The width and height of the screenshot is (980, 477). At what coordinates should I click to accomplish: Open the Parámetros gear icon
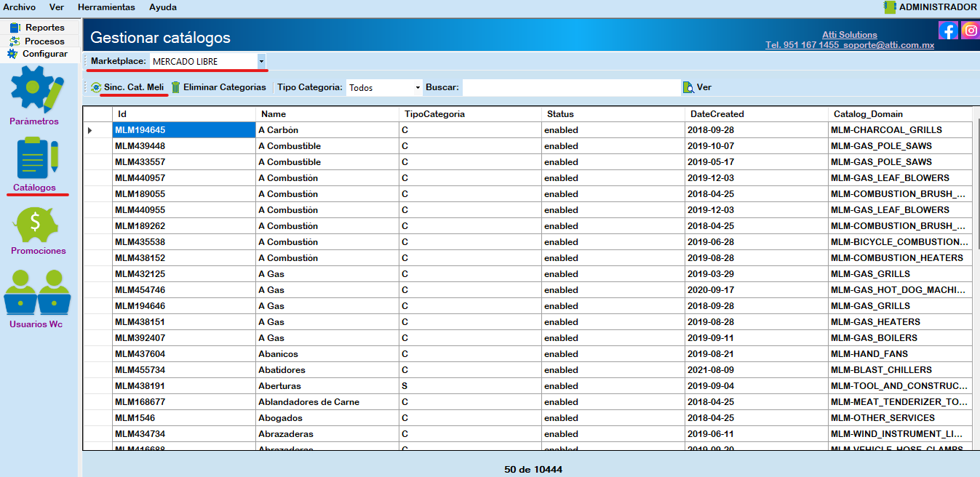(x=34, y=89)
